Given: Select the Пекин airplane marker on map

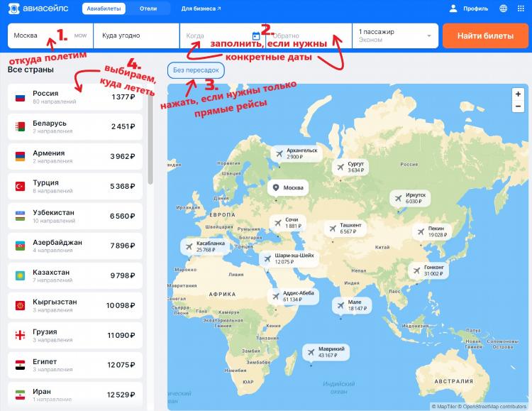Looking at the screenshot, I should click(x=421, y=231).
